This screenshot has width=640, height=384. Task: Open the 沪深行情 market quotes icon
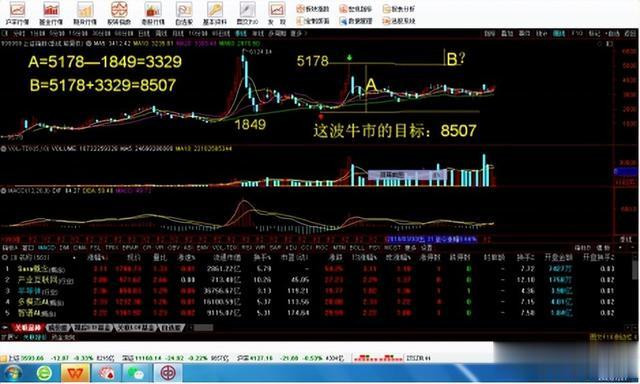click(x=17, y=13)
